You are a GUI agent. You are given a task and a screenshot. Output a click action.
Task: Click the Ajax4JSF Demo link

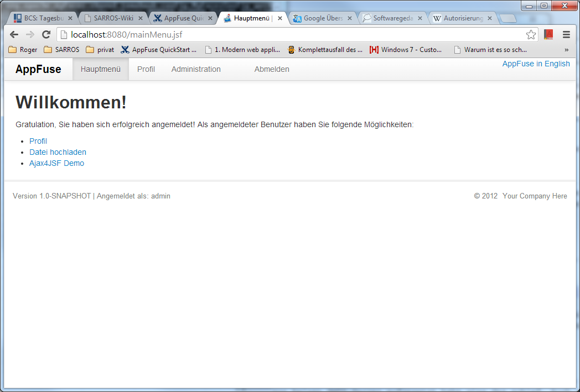click(x=56, y=163)
